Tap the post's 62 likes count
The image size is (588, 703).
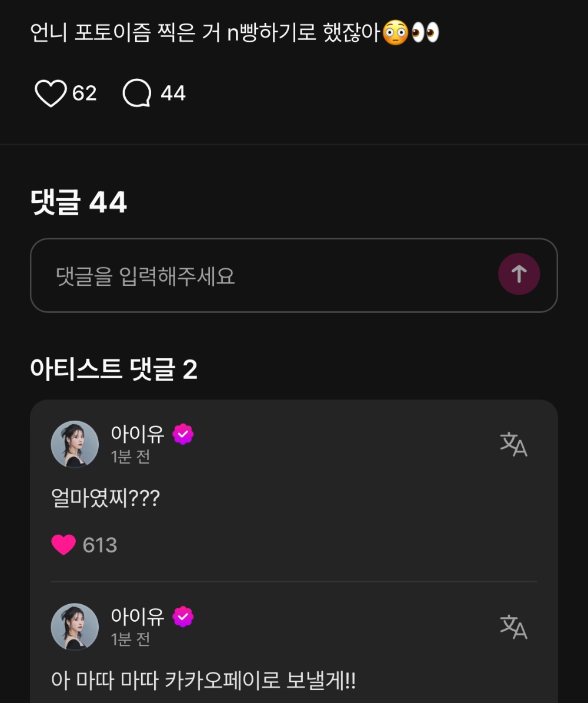point(85,94)
